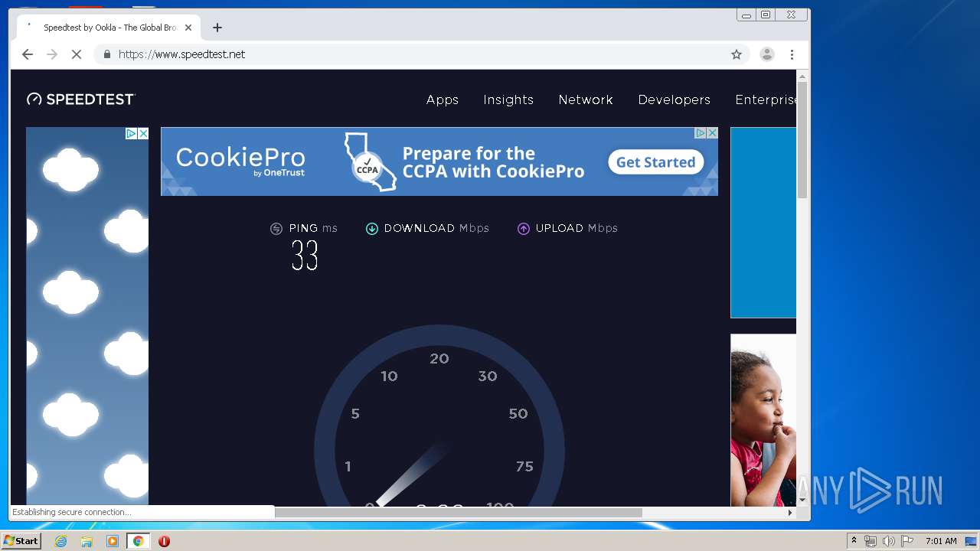Show hidden system tray icons
The height and width of the screenshot is (551, 980).
(854, 541)
